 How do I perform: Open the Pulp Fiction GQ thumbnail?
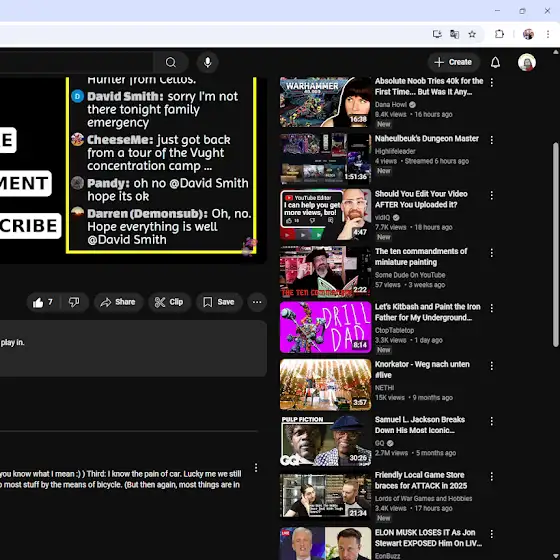tap(325, 440)
